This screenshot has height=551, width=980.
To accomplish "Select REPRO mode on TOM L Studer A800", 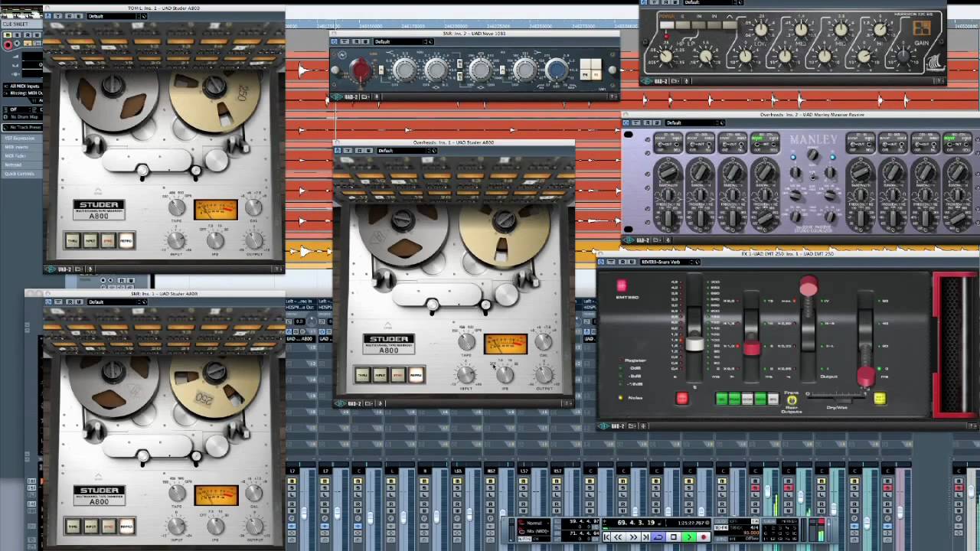I will [126, 241].
